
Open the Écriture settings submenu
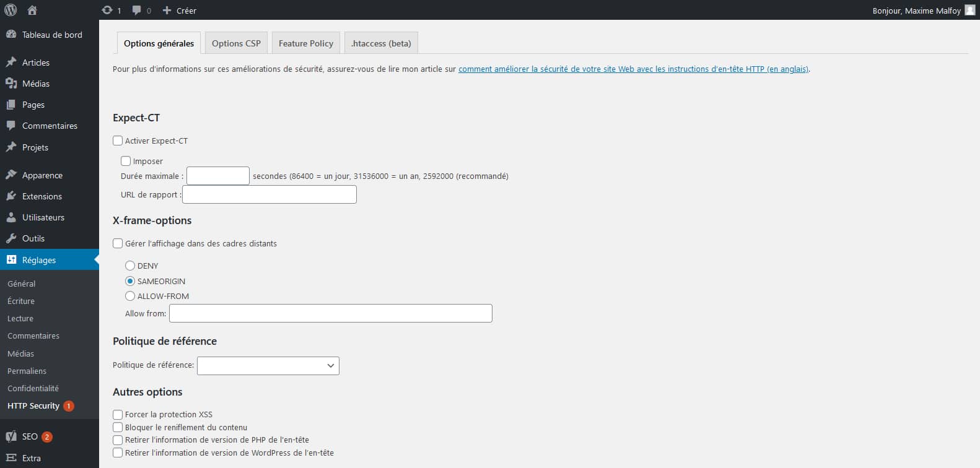21,301
